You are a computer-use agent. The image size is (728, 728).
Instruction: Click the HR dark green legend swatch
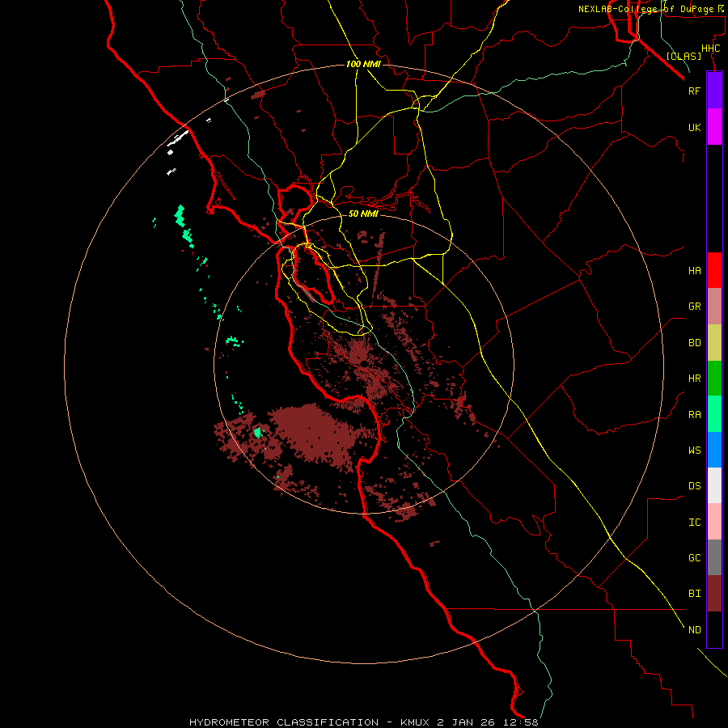point(714,378)
